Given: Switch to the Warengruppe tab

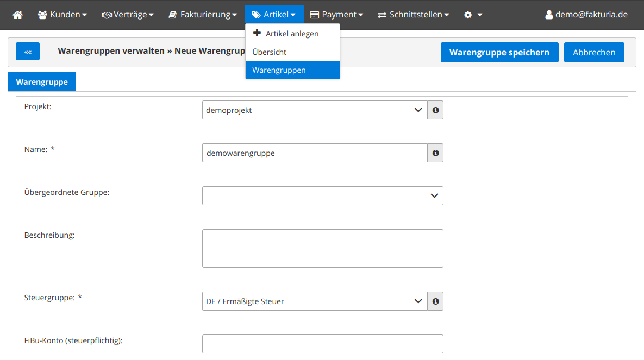Looking at the screenshot, I should click(x=42, y=82).
